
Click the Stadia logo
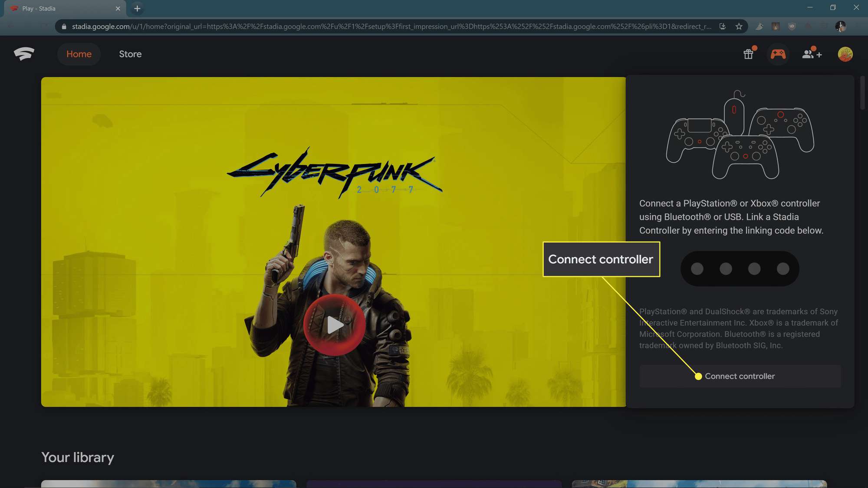[24, 54]
